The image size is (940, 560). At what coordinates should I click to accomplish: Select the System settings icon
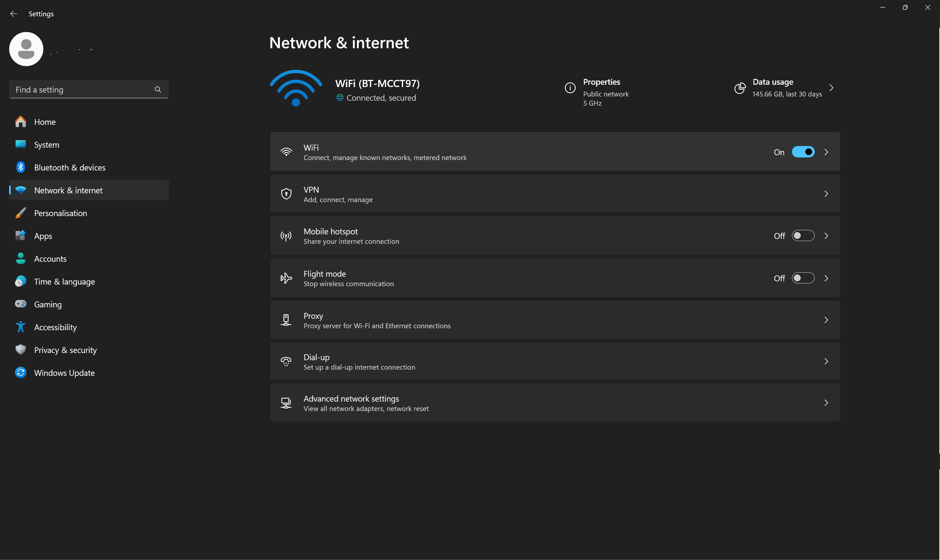[x=21, y=144]
